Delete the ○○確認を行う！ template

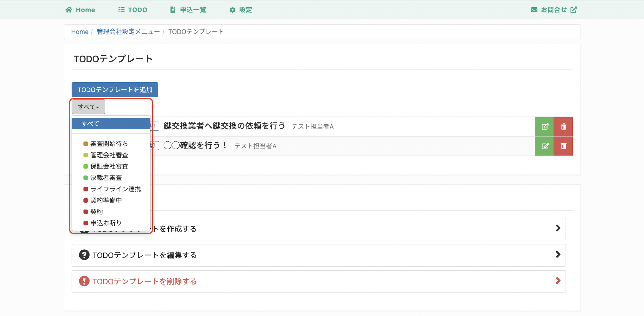click(x=563, y=146)
